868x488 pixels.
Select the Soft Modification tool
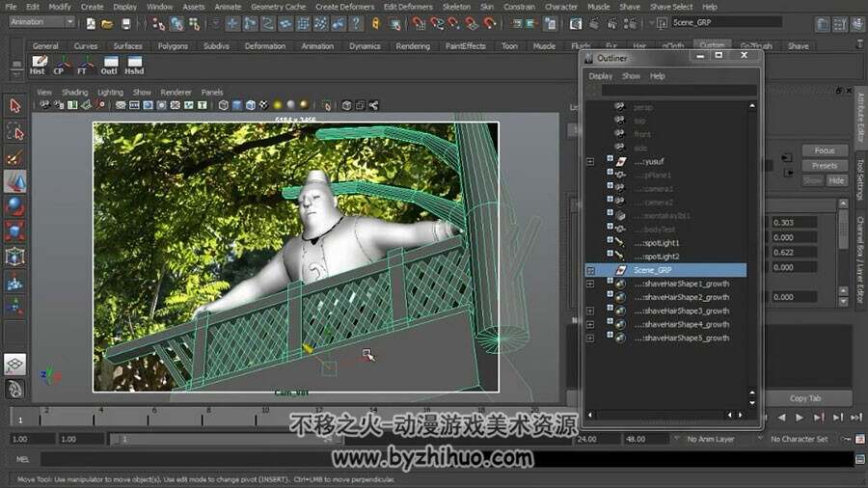point(14,283)
